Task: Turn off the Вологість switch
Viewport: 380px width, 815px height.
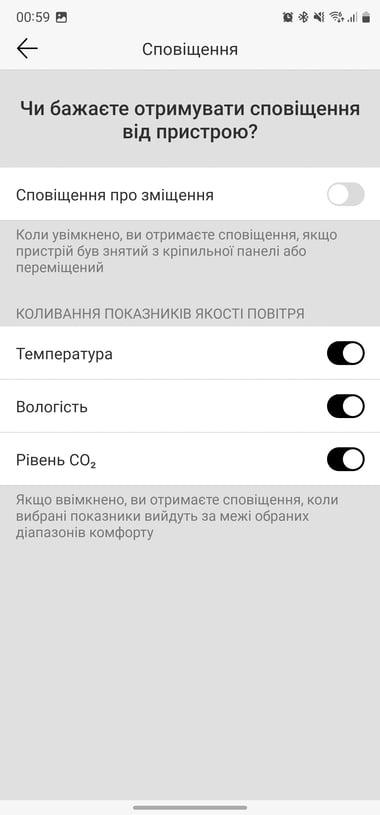Action: coord(346,406)
